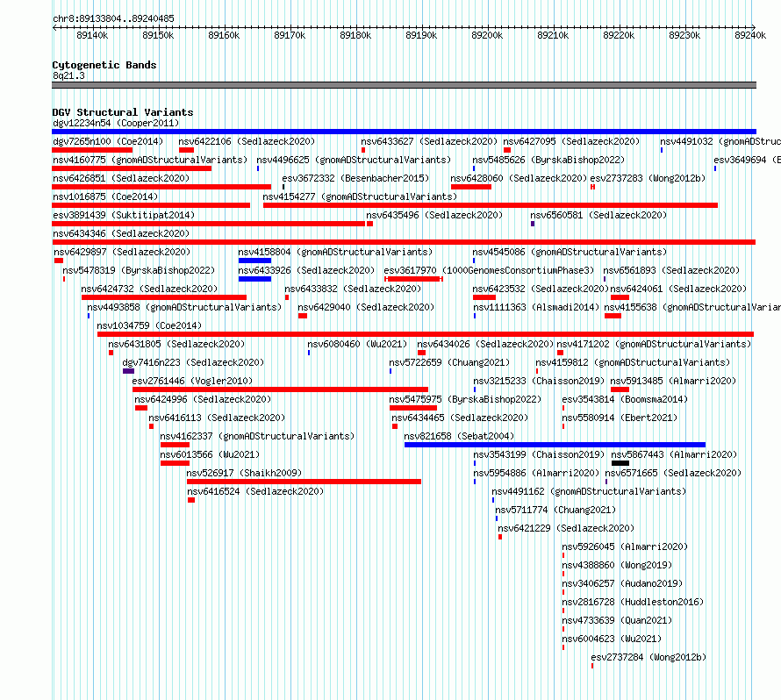This screenshot has width=781, height=700.
Task: Click esv2737284 (Wong2012b) label
Action: coord(648,657)
